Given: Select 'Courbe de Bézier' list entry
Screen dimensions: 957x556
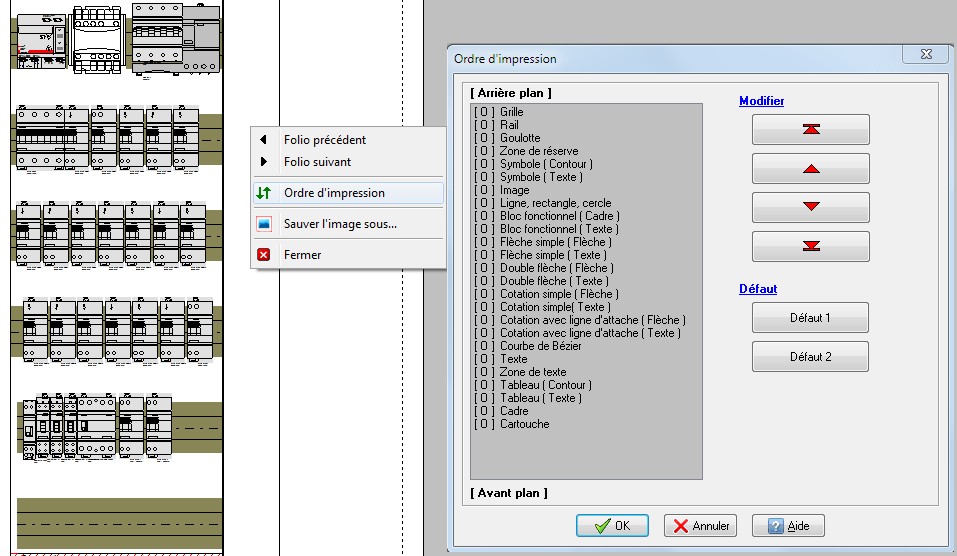Looking at the screenshot, I should (541, 346).
